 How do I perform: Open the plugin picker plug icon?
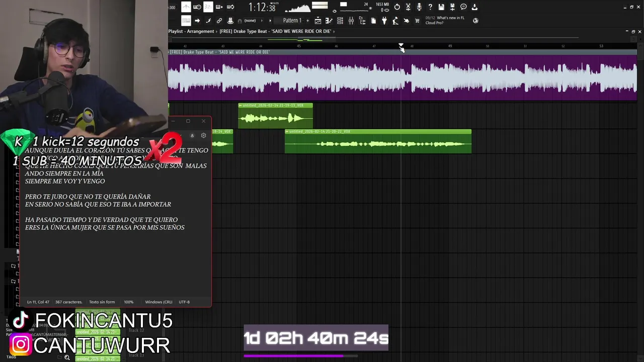point(384,21)
